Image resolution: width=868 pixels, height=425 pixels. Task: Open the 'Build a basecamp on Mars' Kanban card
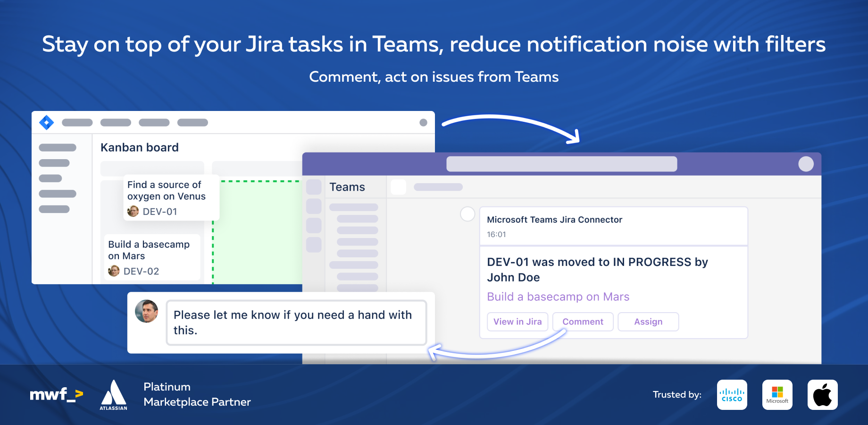(x=152, y=257)
